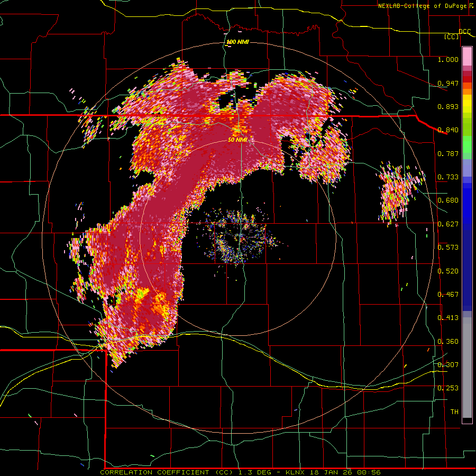
Task: Click the 0.467 scale value
Action: point(448,295)
